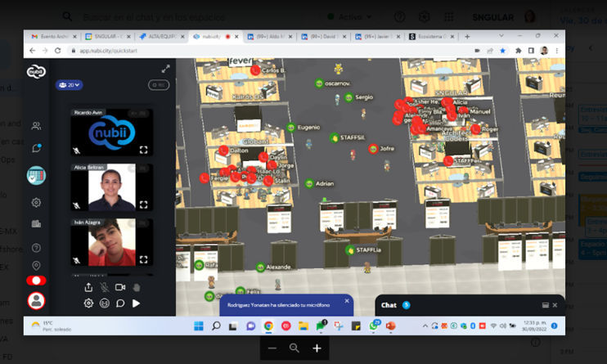Toggle the red switch in the nubii sidebar
The height and width of the screenshot is (364, 607).
pos(36,280)
